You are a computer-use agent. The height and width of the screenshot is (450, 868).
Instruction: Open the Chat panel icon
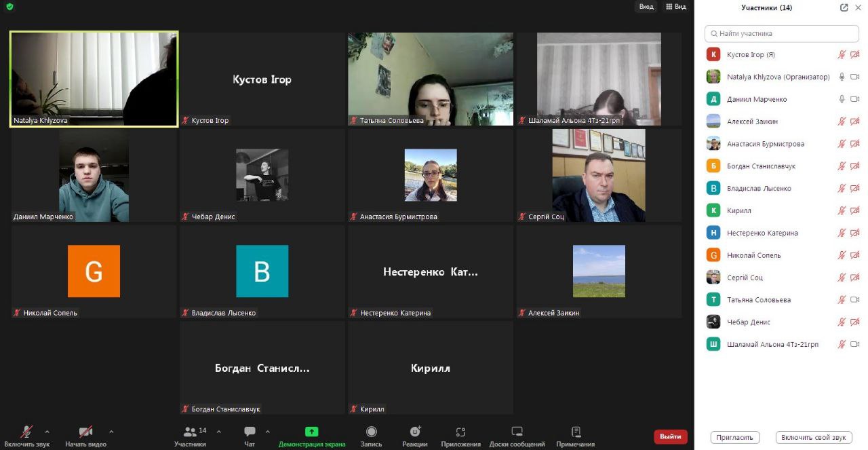pyautogui.click(x=250, y=432)
